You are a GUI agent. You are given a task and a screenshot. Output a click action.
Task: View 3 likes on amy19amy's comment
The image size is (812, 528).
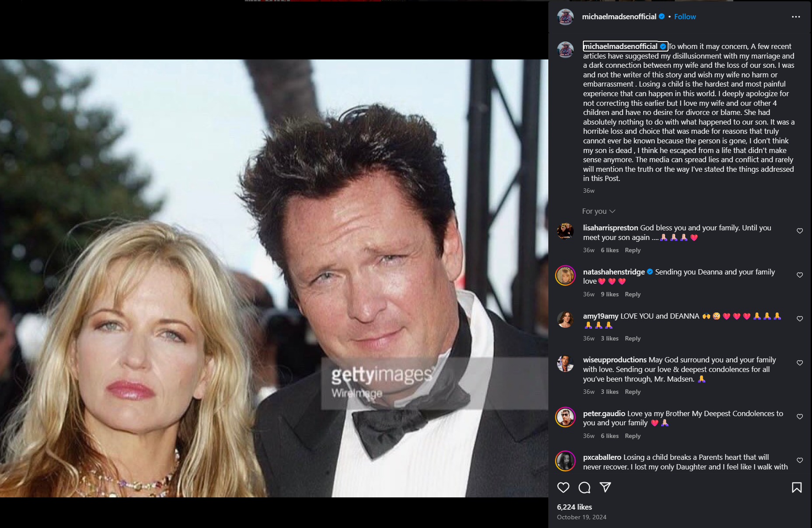coord(610,338)
